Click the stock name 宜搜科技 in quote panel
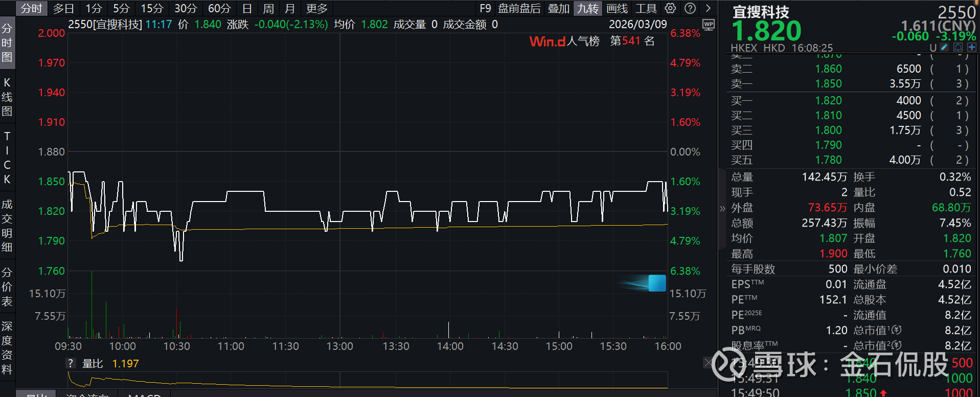 tap(761, 12)
